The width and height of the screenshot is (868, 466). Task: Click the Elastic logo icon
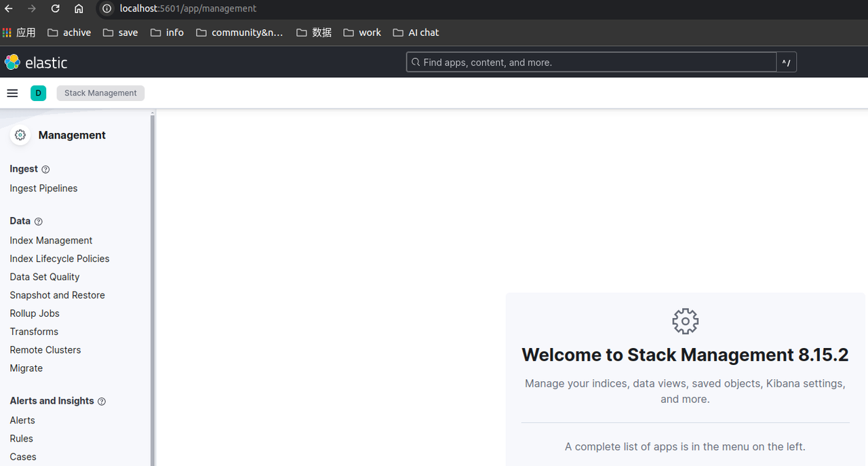[x=12, y=62]
